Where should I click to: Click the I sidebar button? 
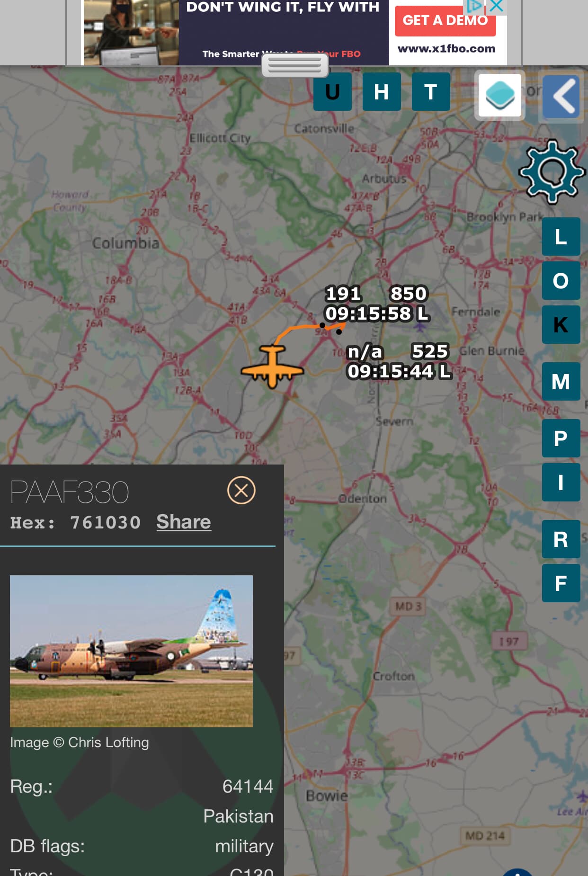tap(561, 482)
